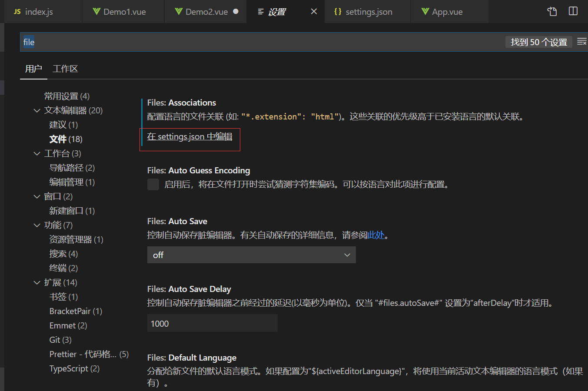Click the JS icon on index.js tab
Image resolution: width=588 pixels, height=391 pixels.
tap(17, 12)
